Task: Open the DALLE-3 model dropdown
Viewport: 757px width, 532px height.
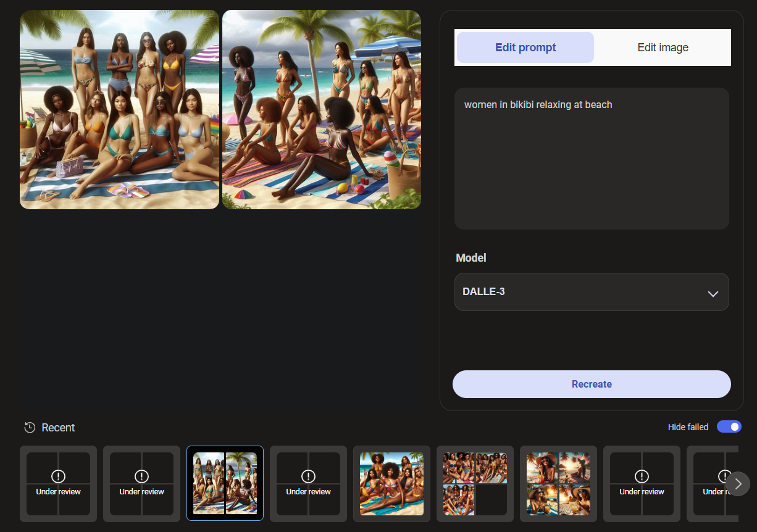Action: pos(592,292)
